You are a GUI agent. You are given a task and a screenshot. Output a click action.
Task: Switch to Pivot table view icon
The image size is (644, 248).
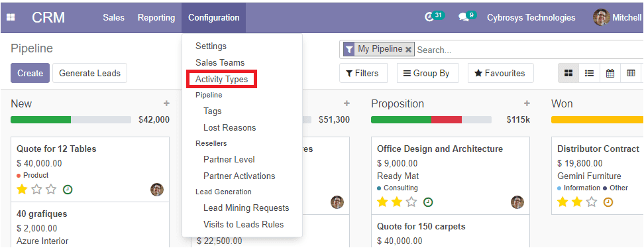(x=631, y=73)
